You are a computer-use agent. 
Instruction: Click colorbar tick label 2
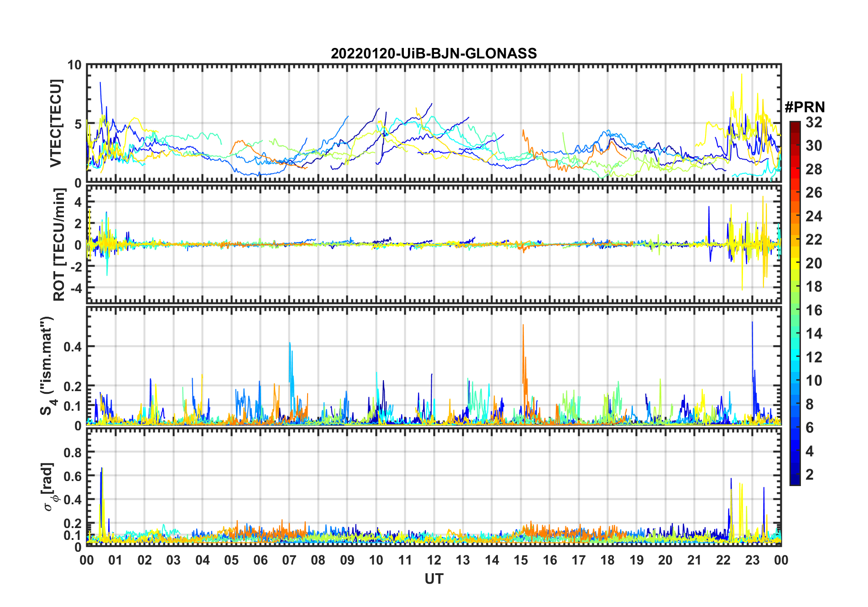click(x=809, y=475)
